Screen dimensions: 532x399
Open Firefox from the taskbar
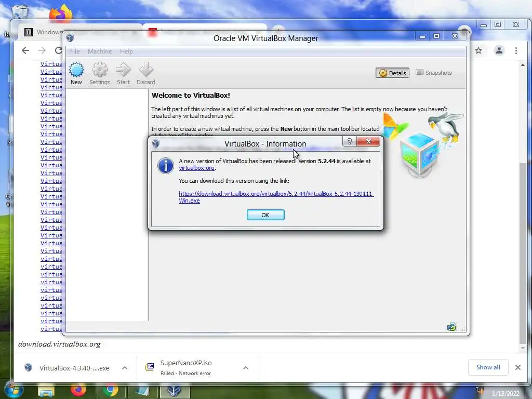click(78, 391)
